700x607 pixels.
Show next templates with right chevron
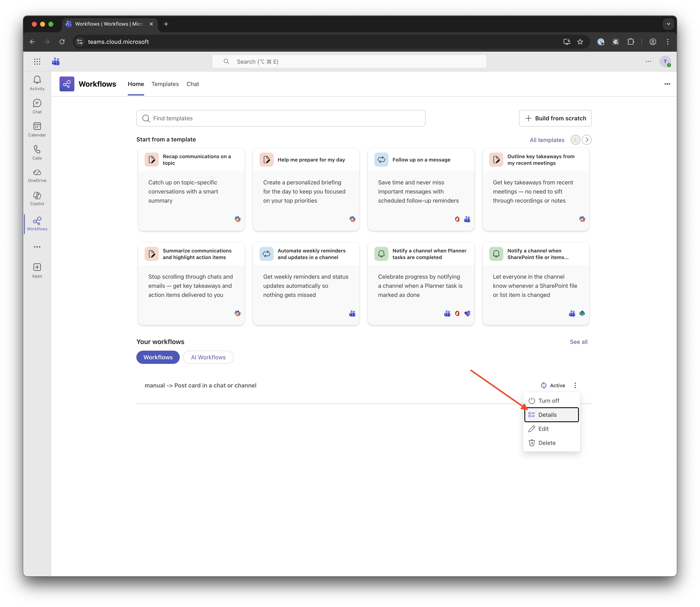pos(587,140)
